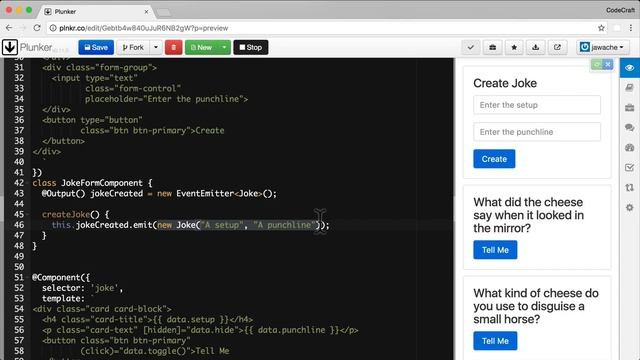Click Tell Me under the small horse joke
This screenshot has height=360, width=640.
tap(495, 341)
